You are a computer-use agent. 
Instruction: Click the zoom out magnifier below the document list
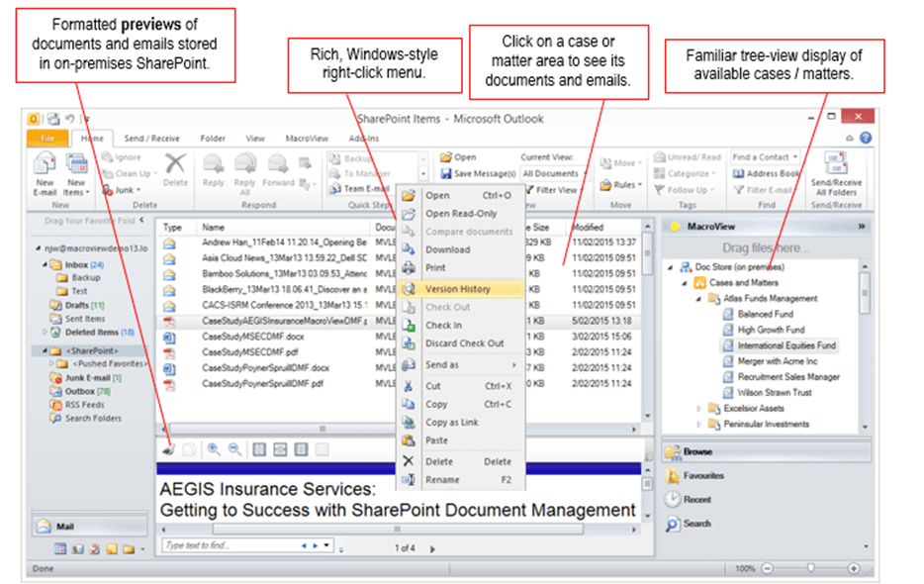[x=233, y=450]
